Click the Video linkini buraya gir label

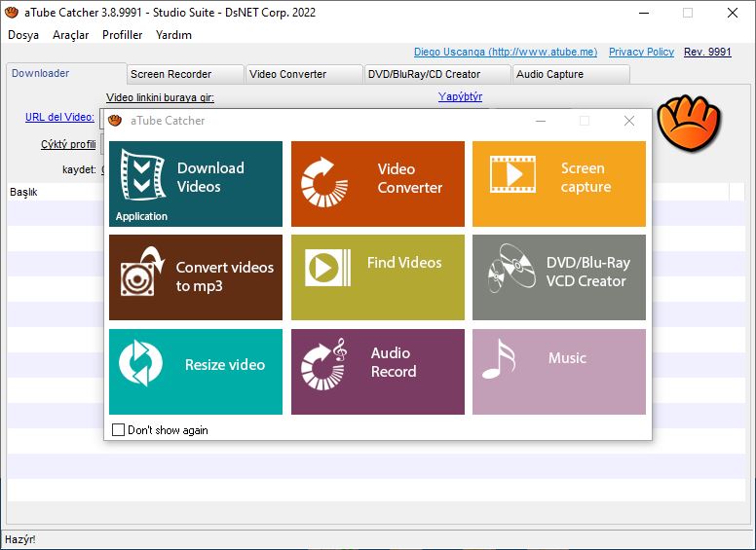(x=160, y=97)
